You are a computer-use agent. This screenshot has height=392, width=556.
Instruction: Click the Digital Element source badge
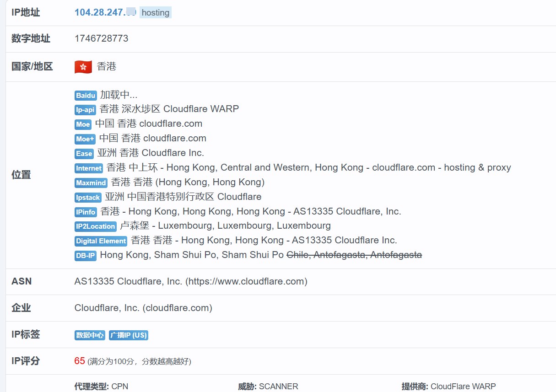tap(101, 241)
